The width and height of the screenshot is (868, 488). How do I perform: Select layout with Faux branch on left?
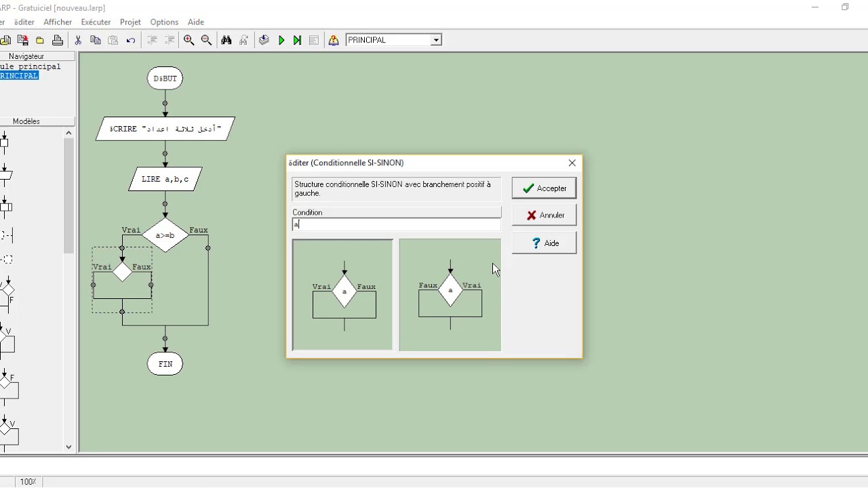click(450, 295)
